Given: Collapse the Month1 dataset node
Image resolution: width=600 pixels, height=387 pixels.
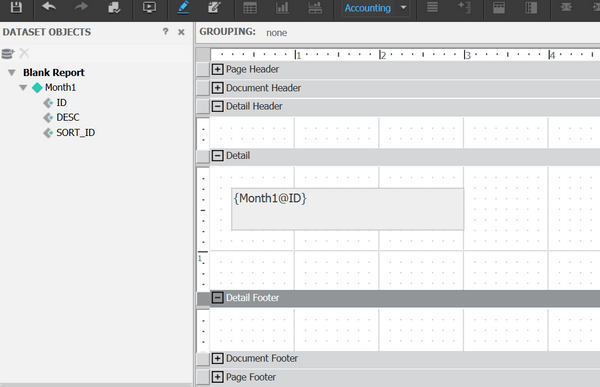Looking at the screenshot, I should 23,88.
